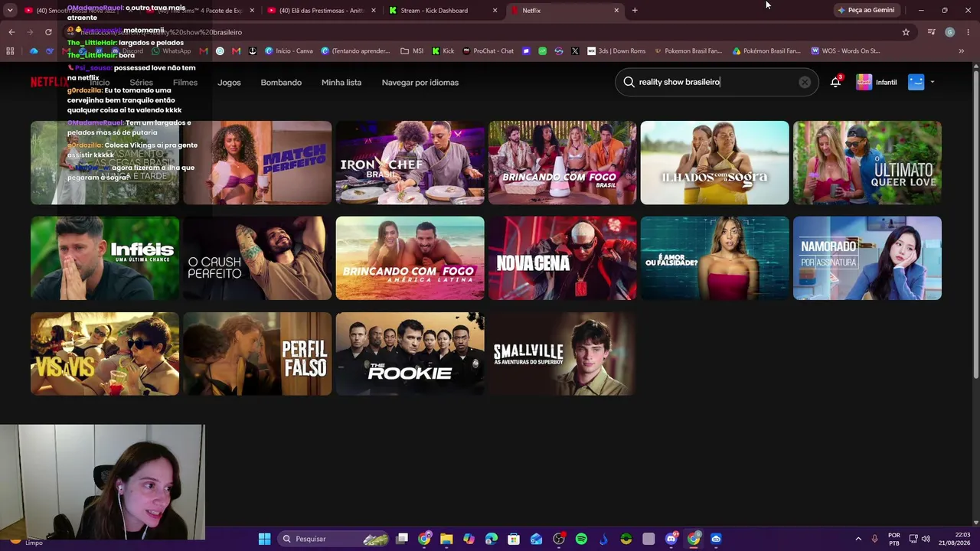Image resolution: width=980 pixels, height=551 pixels.
Task: Open the ProChat - Chat bookmark
Action: [488, 51]
